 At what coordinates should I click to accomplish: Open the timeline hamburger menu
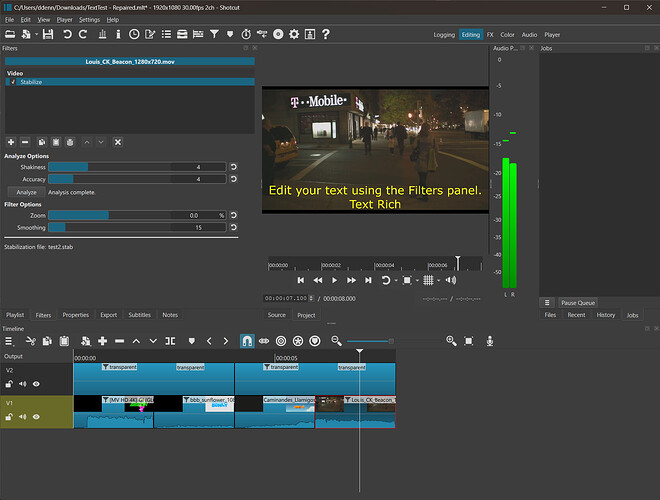[x=9, y=341]
